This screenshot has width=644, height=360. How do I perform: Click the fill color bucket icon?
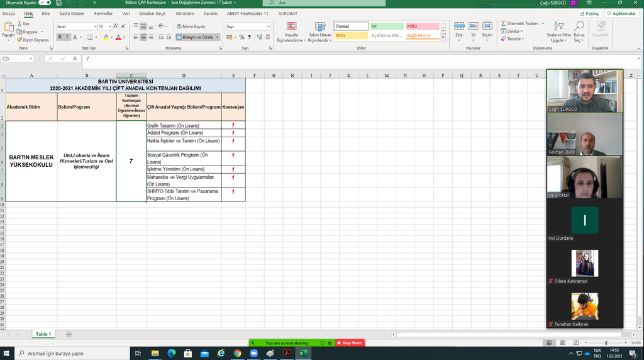coord(106,37)
